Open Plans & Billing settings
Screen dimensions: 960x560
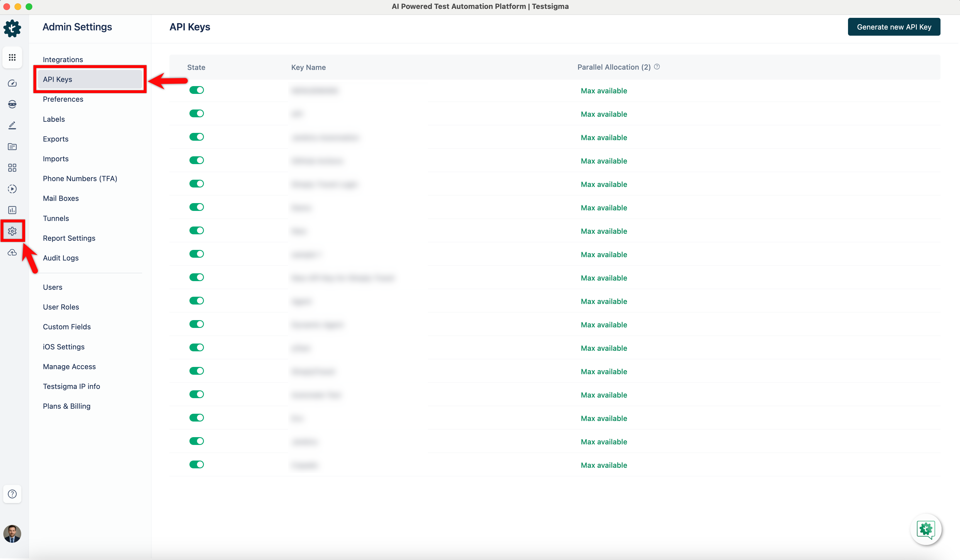[67, 406]
